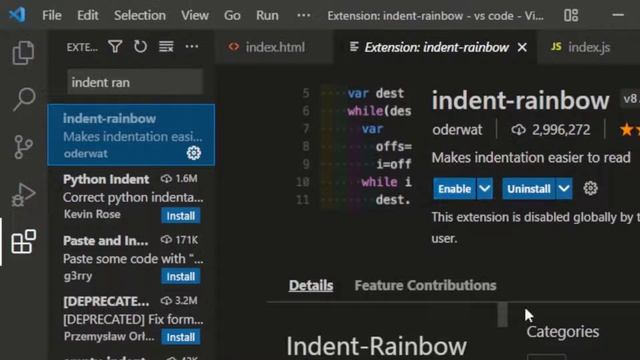Refresh the extensions list
The width and height of the screenshot is (640, 360).
[140, 47]
